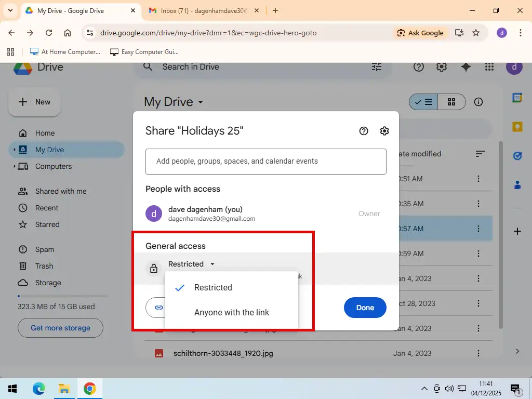532x399 pixels.
Task: Expand the Restricted access dropdown
Action: click(x=191, y=264)
